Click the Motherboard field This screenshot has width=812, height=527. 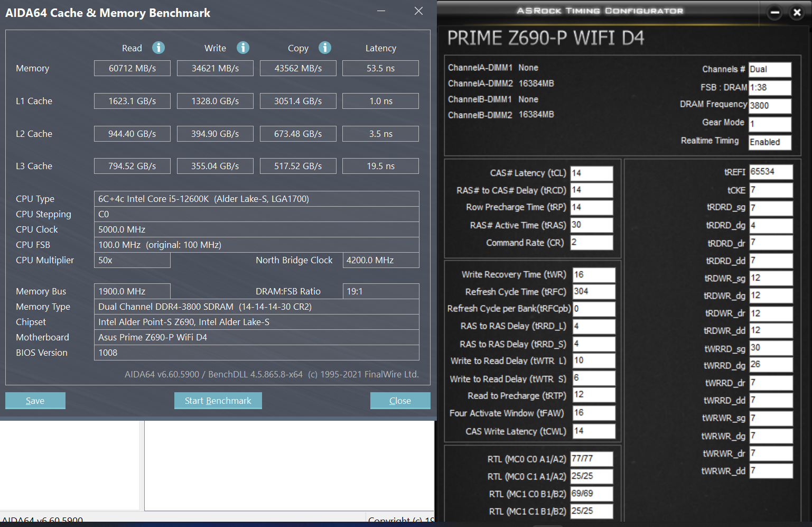click(x=257, y=337)
